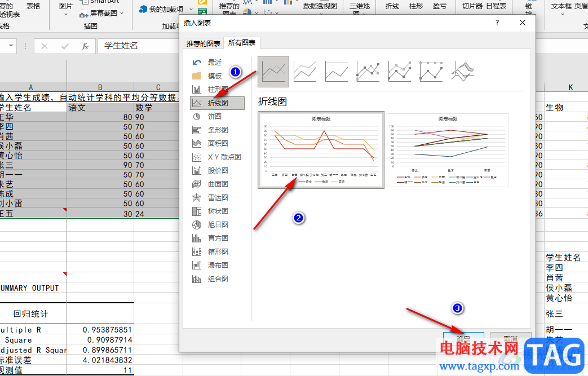Select column header A

tap(31, 87)
